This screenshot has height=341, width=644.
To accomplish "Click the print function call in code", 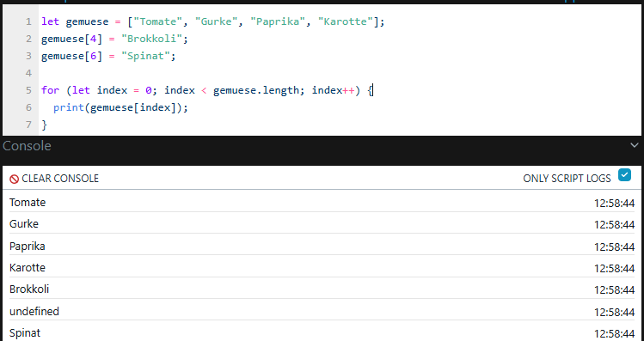I will point(69,107).
